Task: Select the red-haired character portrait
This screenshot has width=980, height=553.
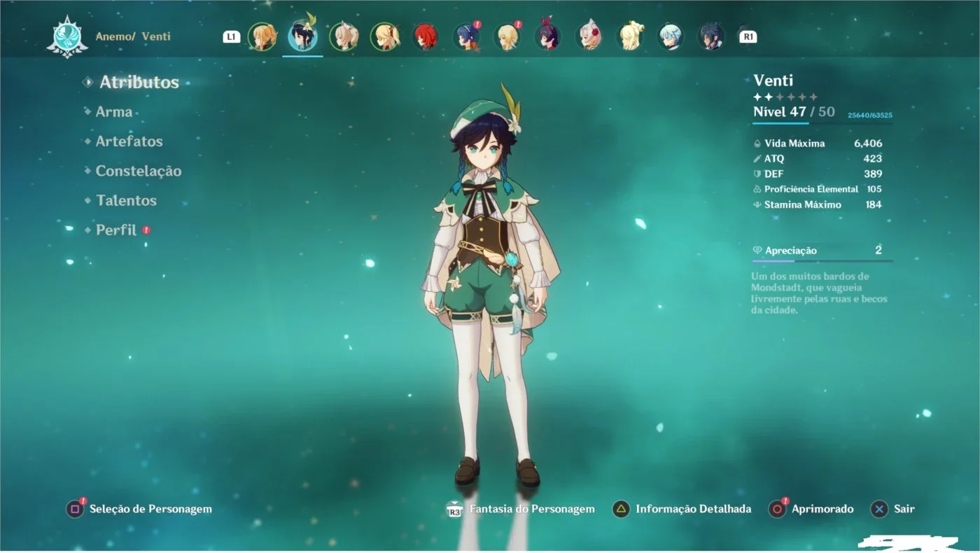Action: 426,36
